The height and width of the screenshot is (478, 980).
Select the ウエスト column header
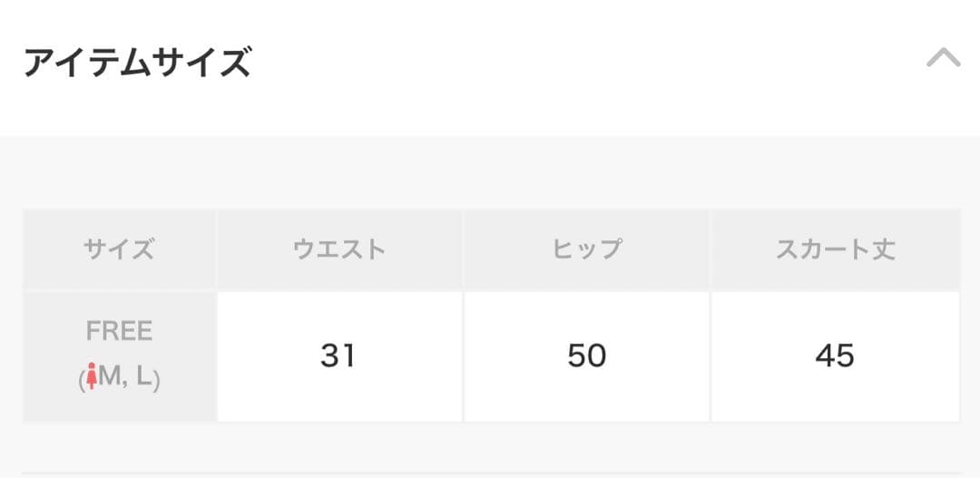tap(339, 249)
